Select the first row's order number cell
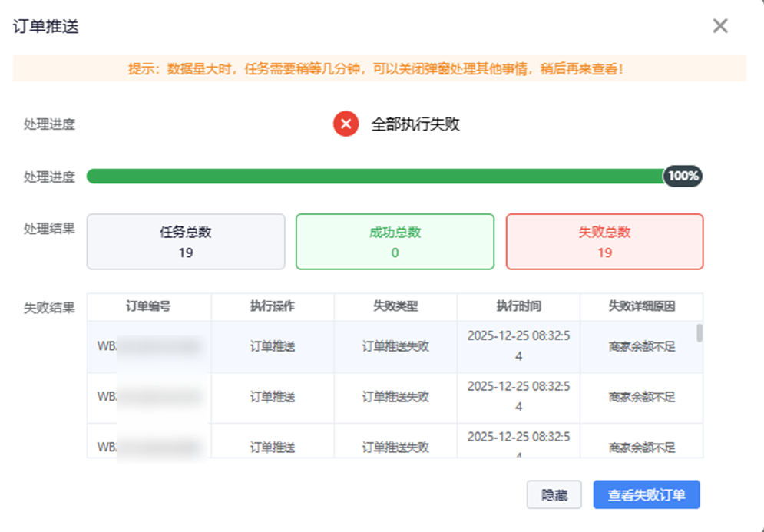 coord(148,346)
